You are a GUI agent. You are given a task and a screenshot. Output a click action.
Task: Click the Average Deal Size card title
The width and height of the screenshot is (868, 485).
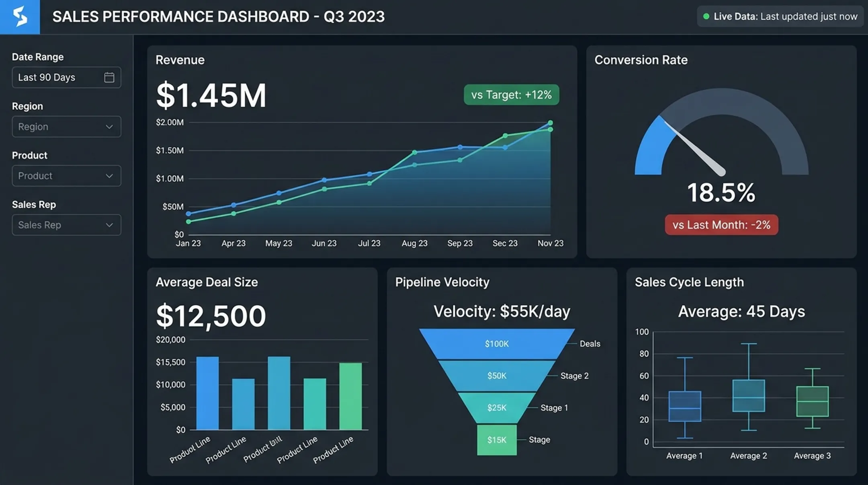point(207,282)
